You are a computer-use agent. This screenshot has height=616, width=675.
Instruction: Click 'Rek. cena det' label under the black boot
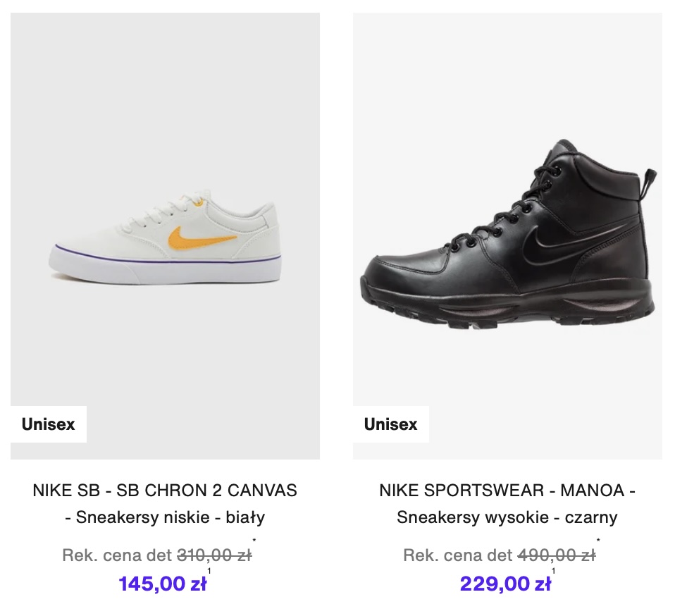(459, 555)
